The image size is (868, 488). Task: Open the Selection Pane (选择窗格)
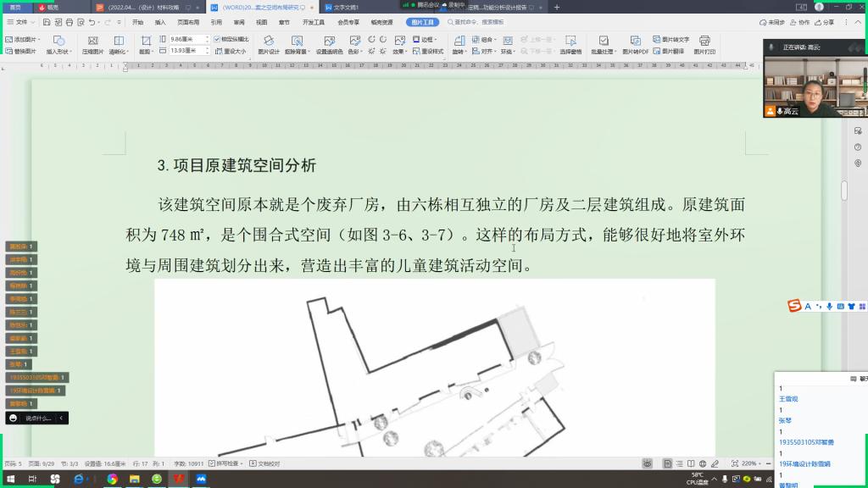(570, 45)
